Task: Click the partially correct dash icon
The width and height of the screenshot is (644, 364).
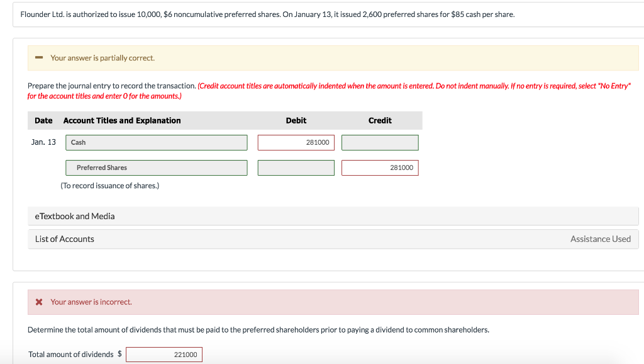Action: [x=39, y=57]
